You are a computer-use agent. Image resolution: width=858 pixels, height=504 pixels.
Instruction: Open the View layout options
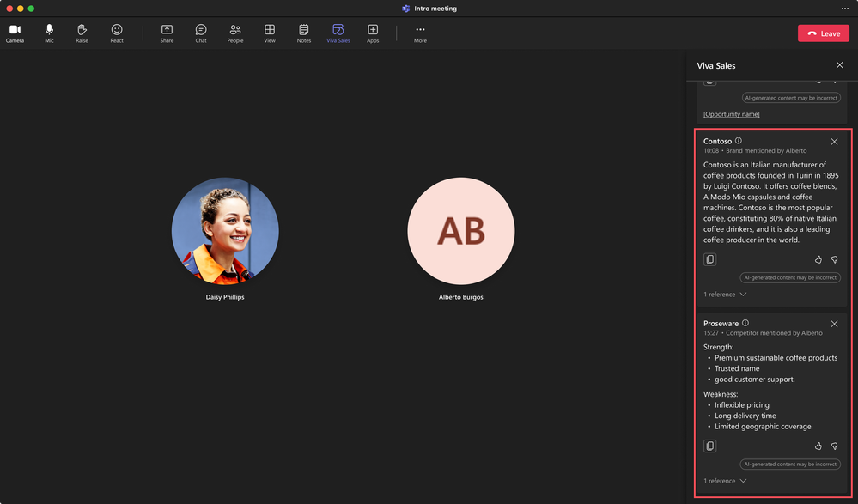point(270,33)
